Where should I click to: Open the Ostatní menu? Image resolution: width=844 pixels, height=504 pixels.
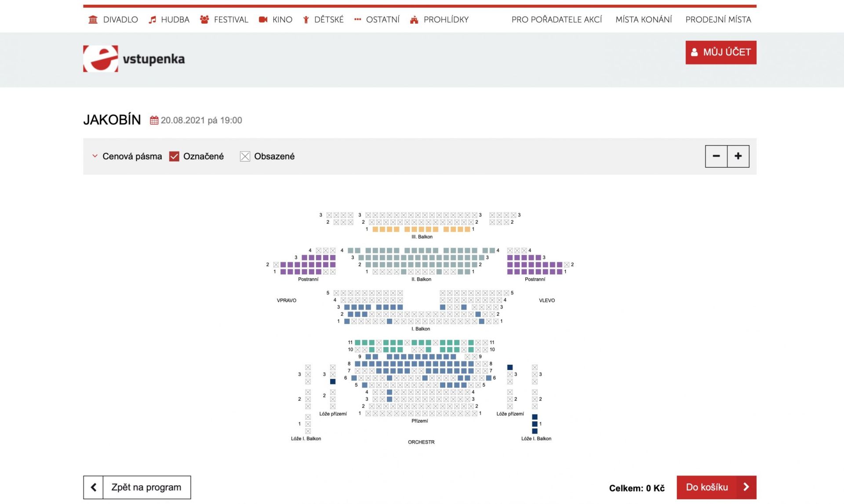pyautogui.click(x=377, y=20)
